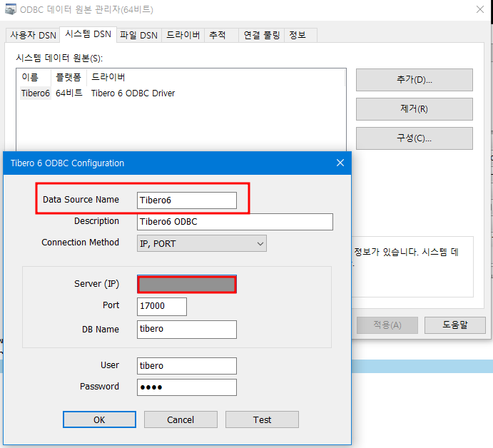Click the 이름 column header

(34, 77)
